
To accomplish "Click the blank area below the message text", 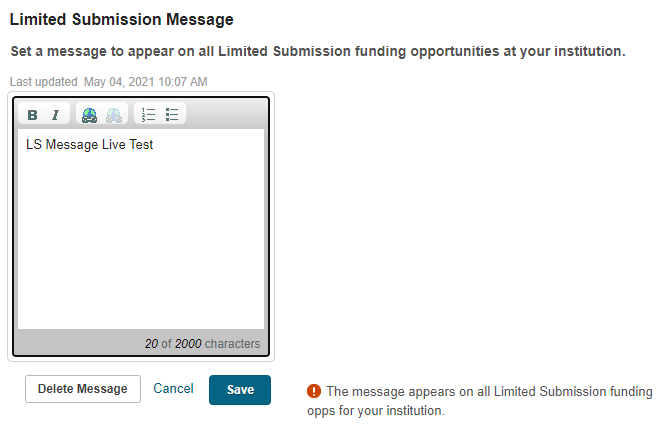I will (141, 260).
